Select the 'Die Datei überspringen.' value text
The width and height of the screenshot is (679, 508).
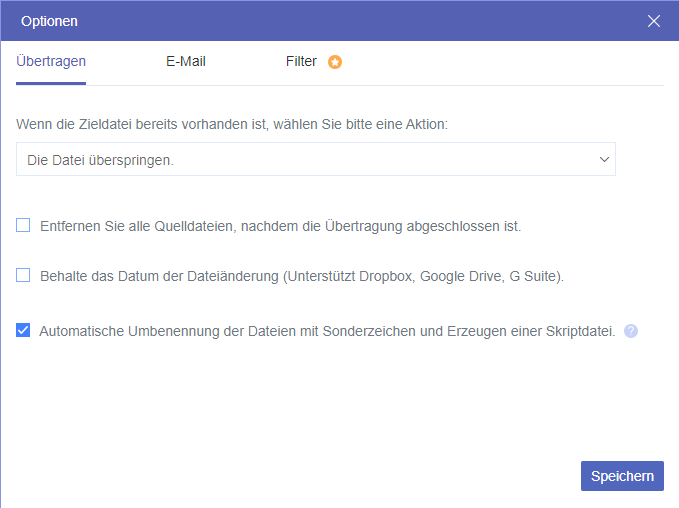pos(100,159)
